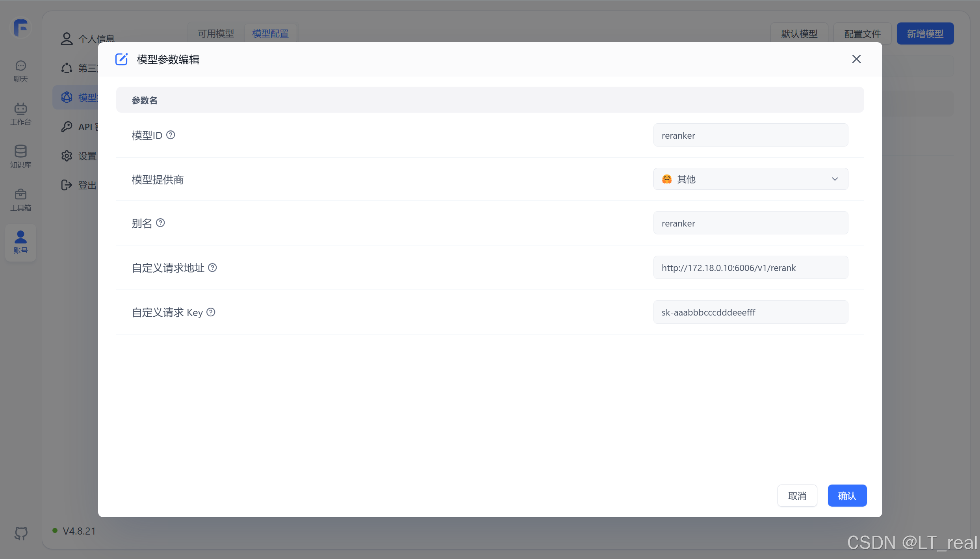Viewport: 980px width, 559px height.
Task: Click the help icon next to 模型ID
Action: (x=171, y=135)
